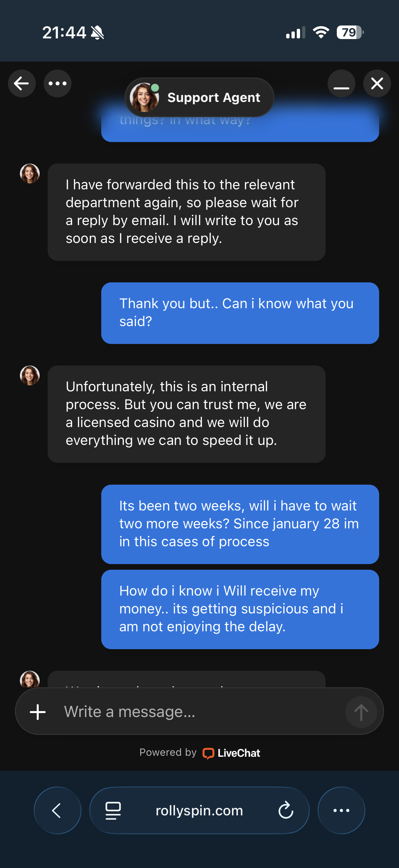Minimize the live chat window
This screenshot has width=399, height=868.
pyautogui.click(x=341, y=83)
